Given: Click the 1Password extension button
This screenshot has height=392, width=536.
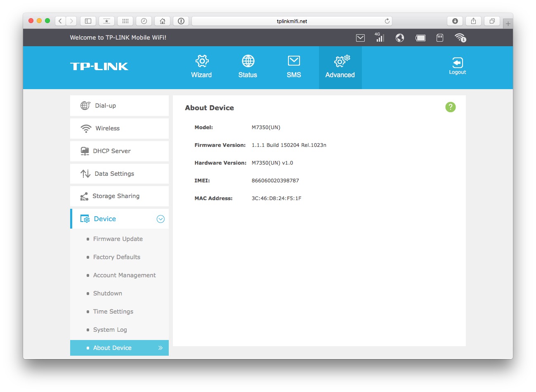Looking at the screenshot, I should click(181, 21).
